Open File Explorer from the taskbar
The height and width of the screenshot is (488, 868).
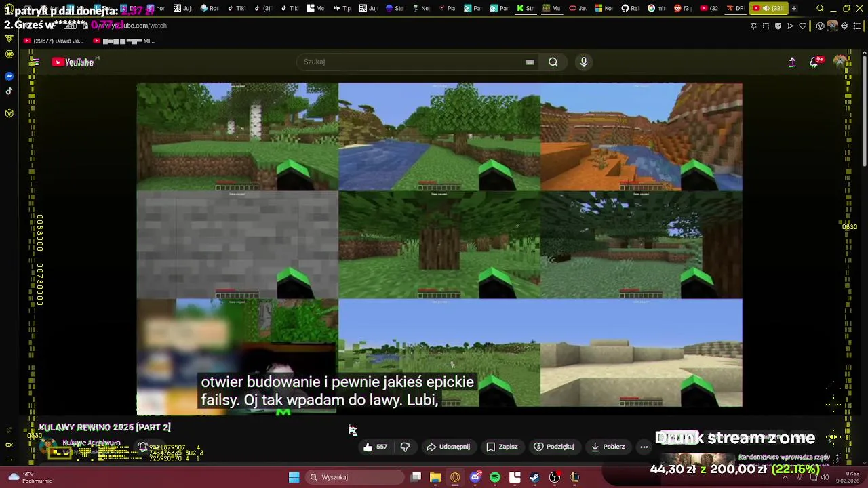coord(435,477)
